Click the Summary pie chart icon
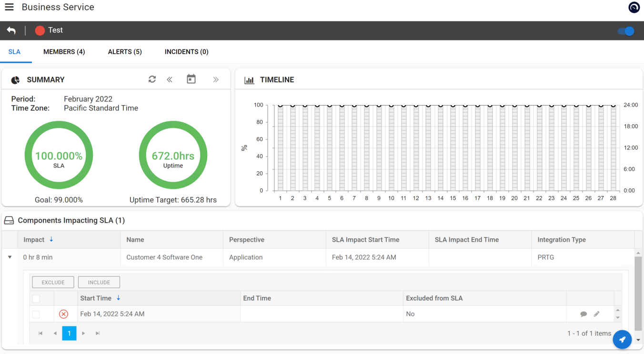 tap(15, 79)
